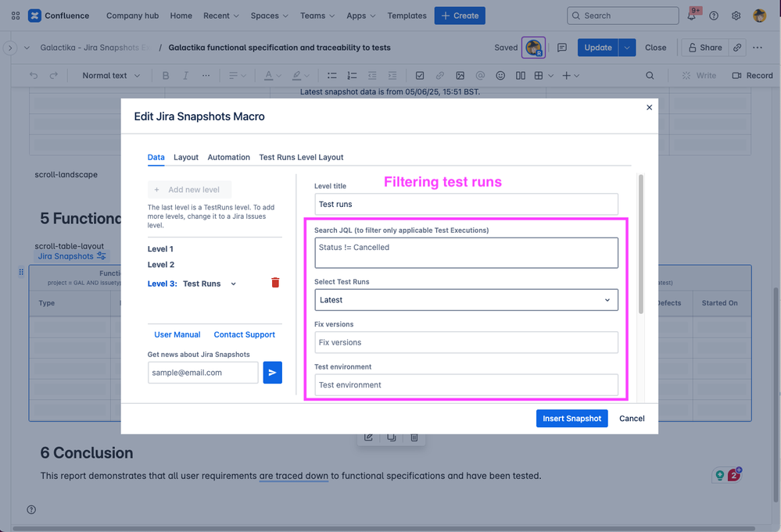Screen dimensions: 781x532
Task: Select Level 1 in the level list
Action: [x=160, y=249]
